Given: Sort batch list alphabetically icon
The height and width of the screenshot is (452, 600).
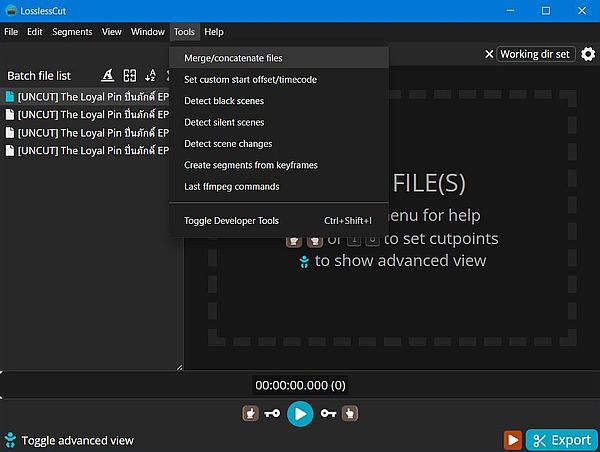Looking at the screenshot, I should [150, 75].
